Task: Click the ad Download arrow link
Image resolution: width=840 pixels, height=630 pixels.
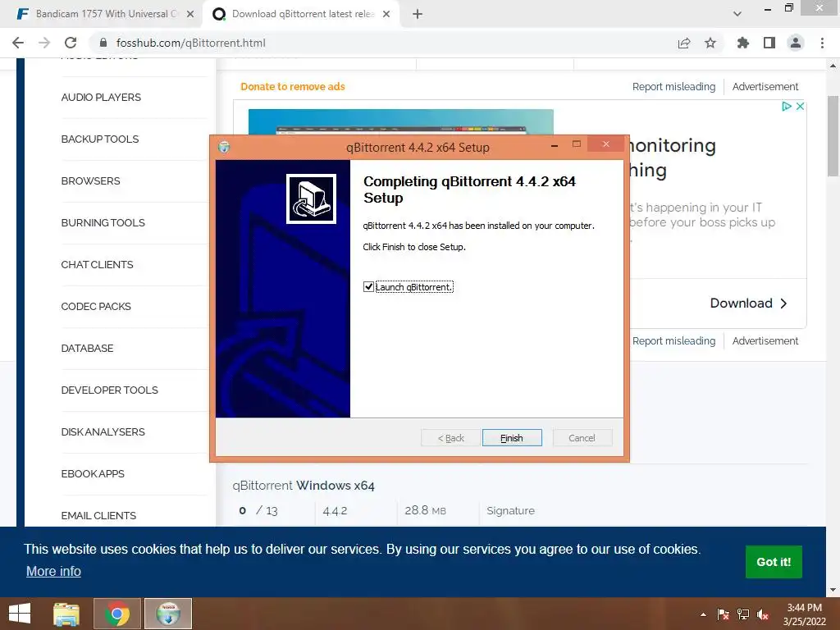Action: pyautogui.click(x=748, y=304)
